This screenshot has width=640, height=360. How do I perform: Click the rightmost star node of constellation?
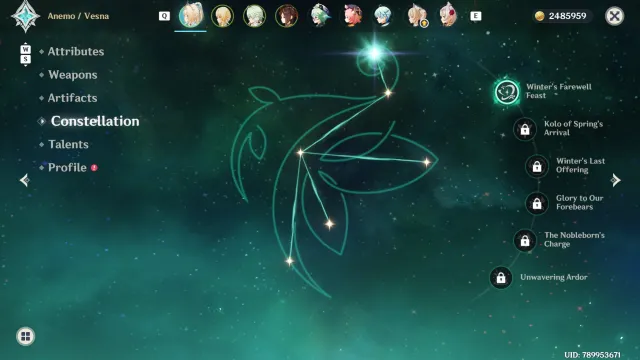point(427,162)
